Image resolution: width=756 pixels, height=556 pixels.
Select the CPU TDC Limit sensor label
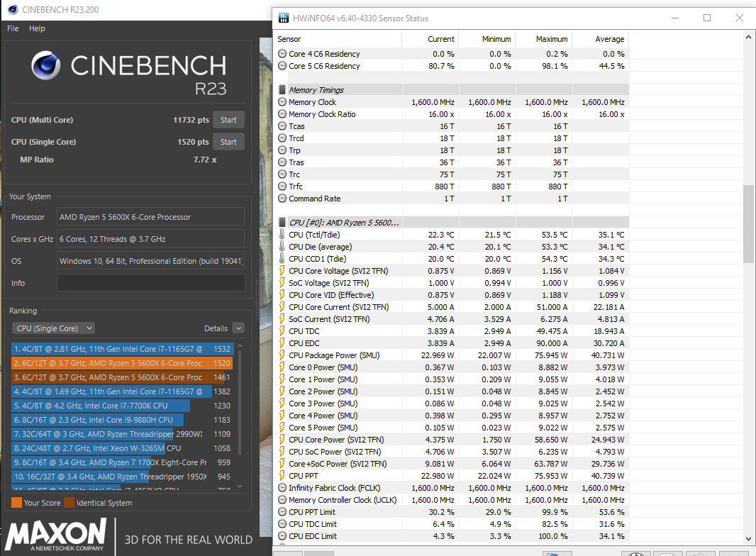point(313,523)
